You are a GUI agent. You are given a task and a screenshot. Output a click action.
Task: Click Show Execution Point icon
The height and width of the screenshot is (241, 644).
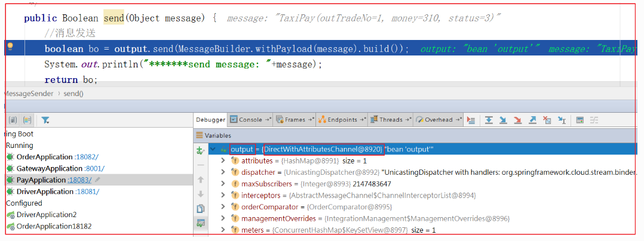coord(471,120)
